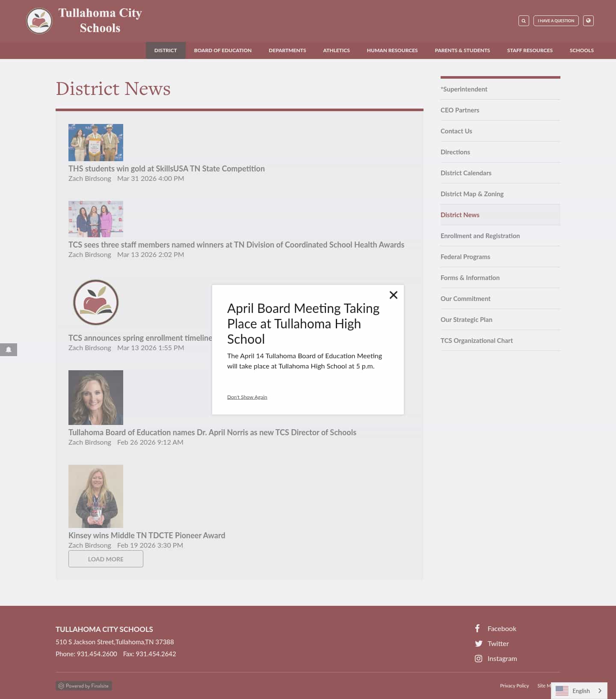The image size is (616, 699).
Task: Click the April Board Meeting popup heading
Action: [x=303, y=324]
